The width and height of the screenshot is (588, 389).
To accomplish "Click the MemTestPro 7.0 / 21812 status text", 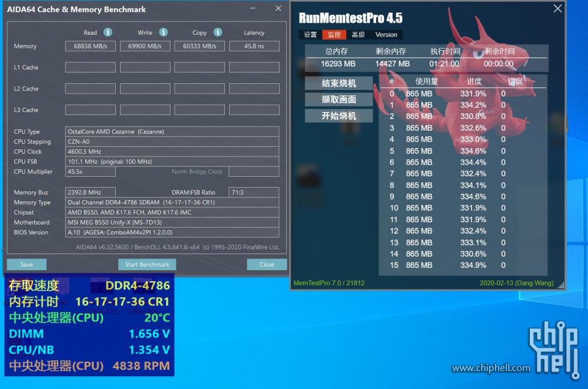I will click(x=329, y=283).
